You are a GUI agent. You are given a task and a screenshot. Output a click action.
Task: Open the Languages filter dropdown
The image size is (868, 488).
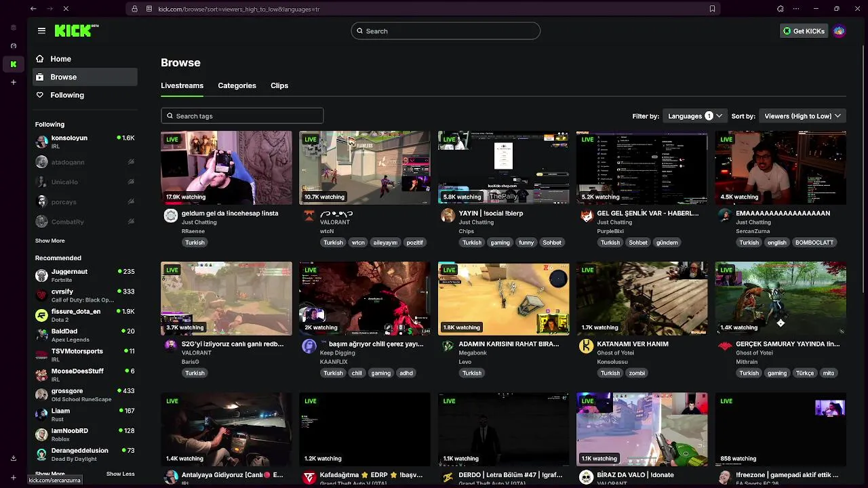[x=695, y=116]
